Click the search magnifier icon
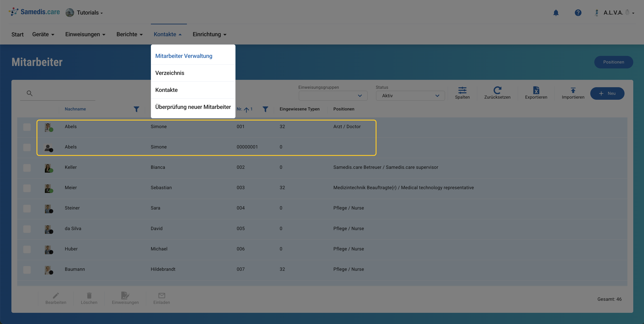Viewport: 644px width, 324px height. coord(30,93)
